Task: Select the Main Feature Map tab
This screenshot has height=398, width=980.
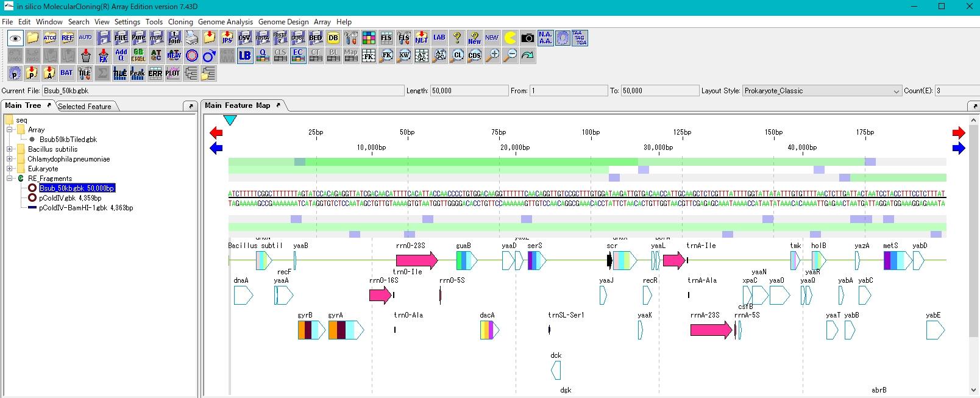Action: click(238, 105)
